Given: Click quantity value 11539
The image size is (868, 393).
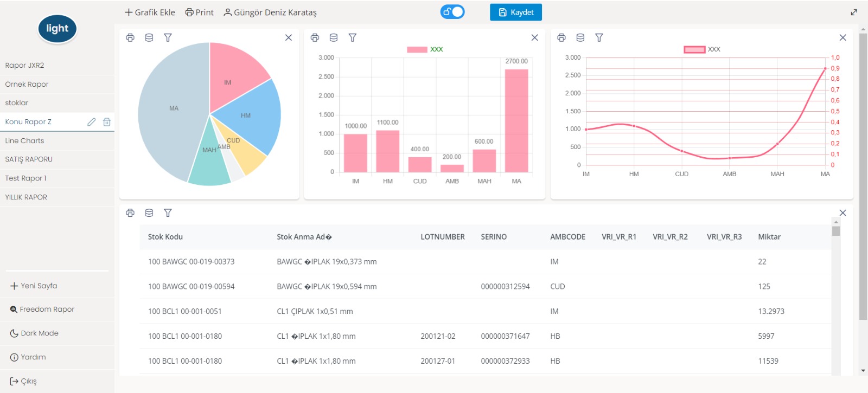Looking at the screenshot, I should pyautogui.click(x=768, y=361).
